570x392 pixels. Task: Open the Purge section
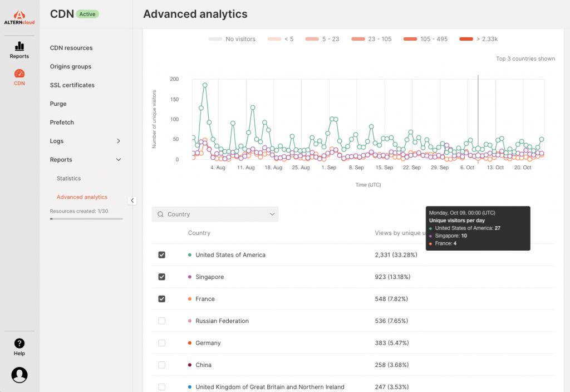pyautogui.click(x=58, y=104)
